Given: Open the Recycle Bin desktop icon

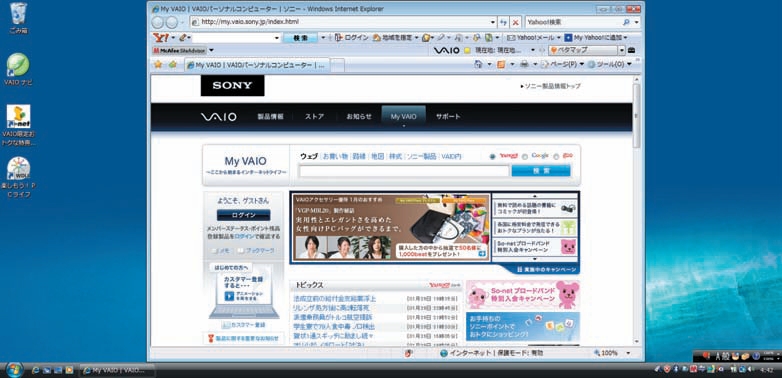Looking at the screenshot, I should 18,17.
